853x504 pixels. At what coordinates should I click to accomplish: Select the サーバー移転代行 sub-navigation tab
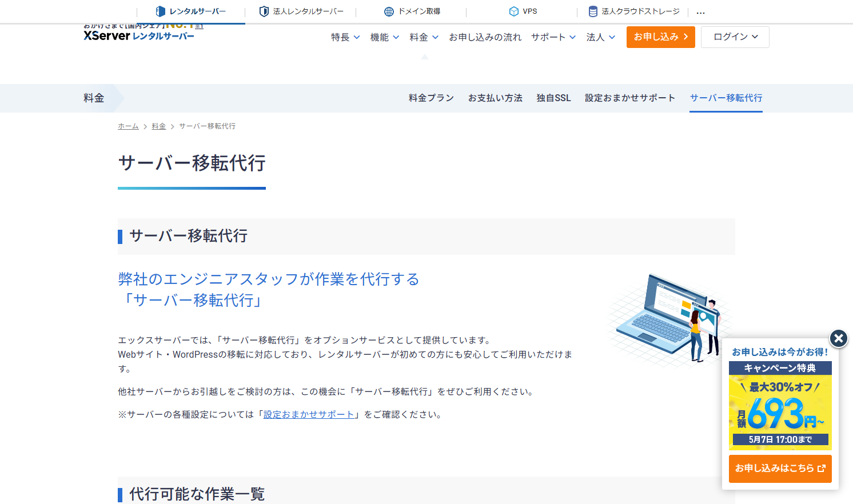click(x=726, y=98)
